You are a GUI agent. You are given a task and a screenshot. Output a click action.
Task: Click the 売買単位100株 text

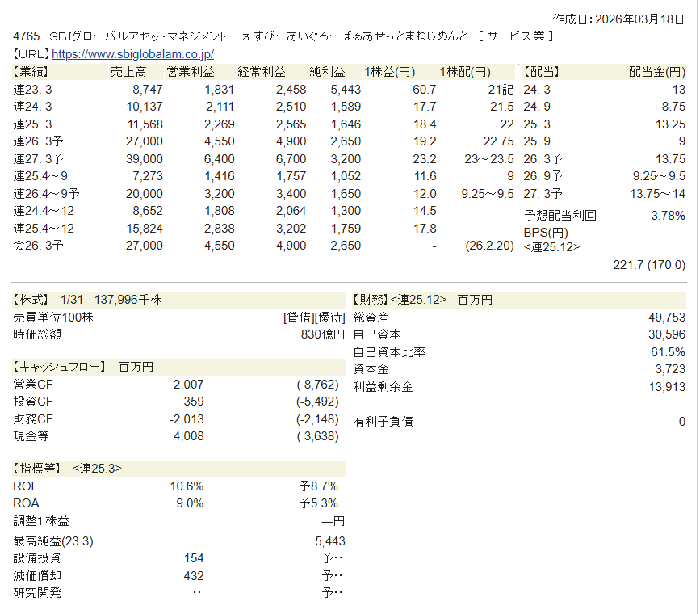click(53, 318)
